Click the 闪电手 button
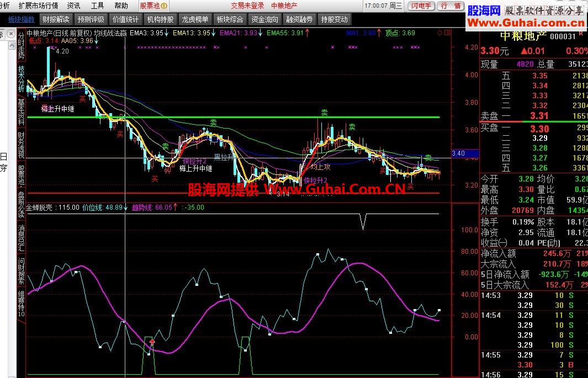The height and width of the screenshot is (378, 588). [x=421, y=6]
